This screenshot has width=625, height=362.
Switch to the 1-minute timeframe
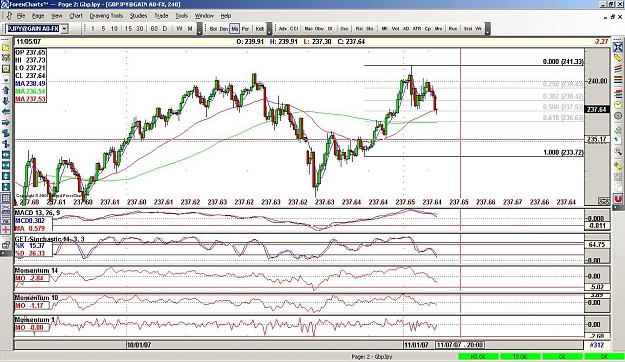[93, 29]
